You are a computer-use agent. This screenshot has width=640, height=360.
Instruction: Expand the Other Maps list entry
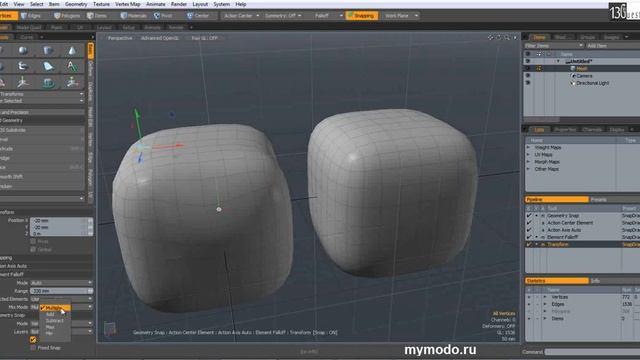[x=528, y=169]
